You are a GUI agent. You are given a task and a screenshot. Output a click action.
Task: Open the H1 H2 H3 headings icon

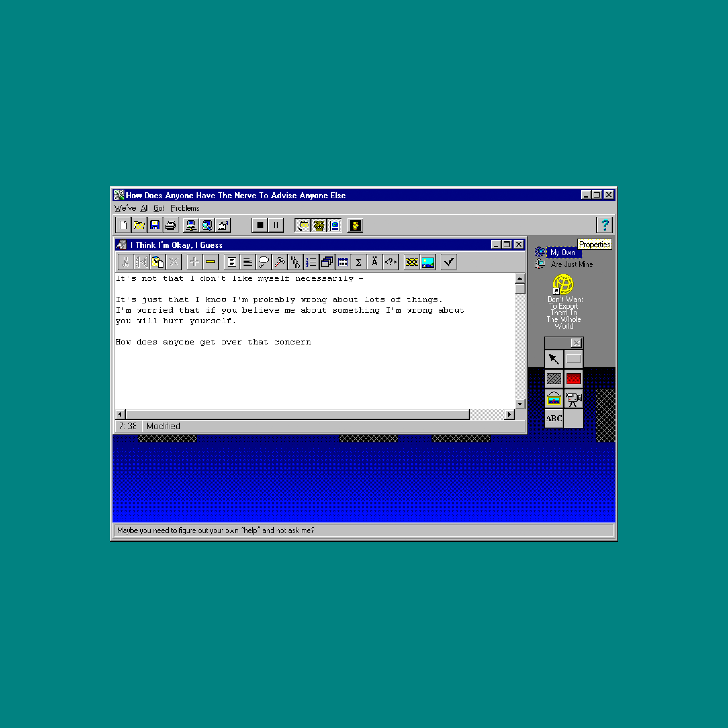click(x=296, y=262)
